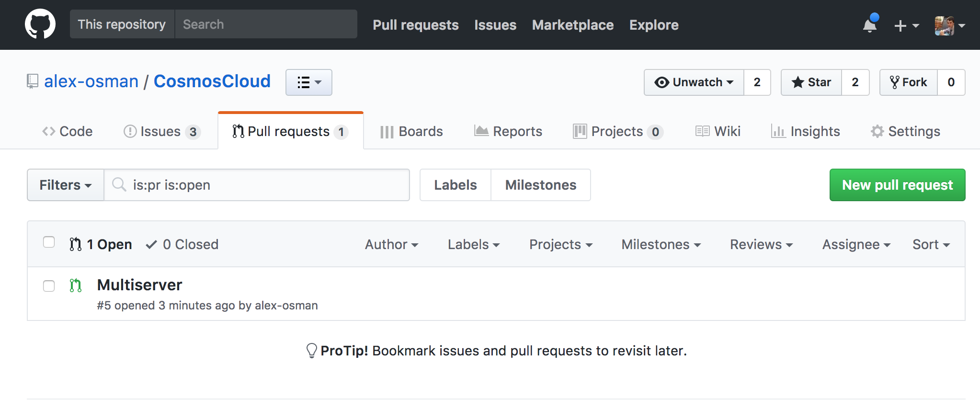The width and height of the screenshot is (980, 411).
Task: Click the ProTip lightbulb icon
Action: 311,351
